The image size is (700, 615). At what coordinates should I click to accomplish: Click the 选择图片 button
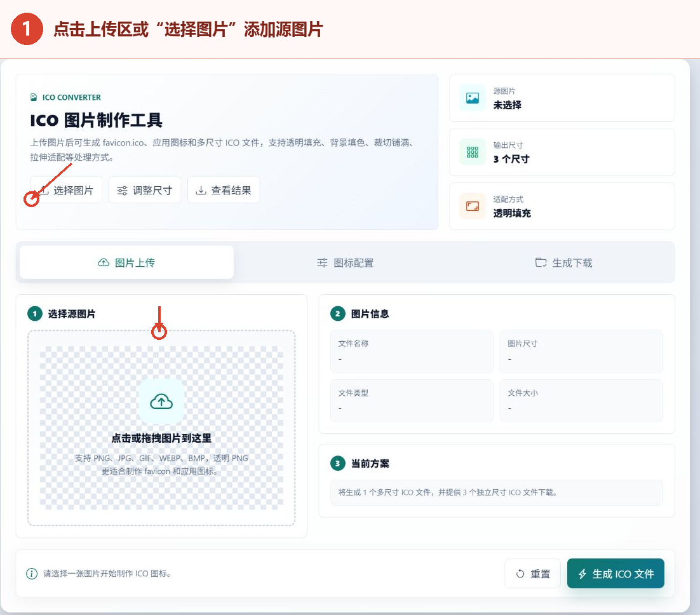[x=66, y=190]
